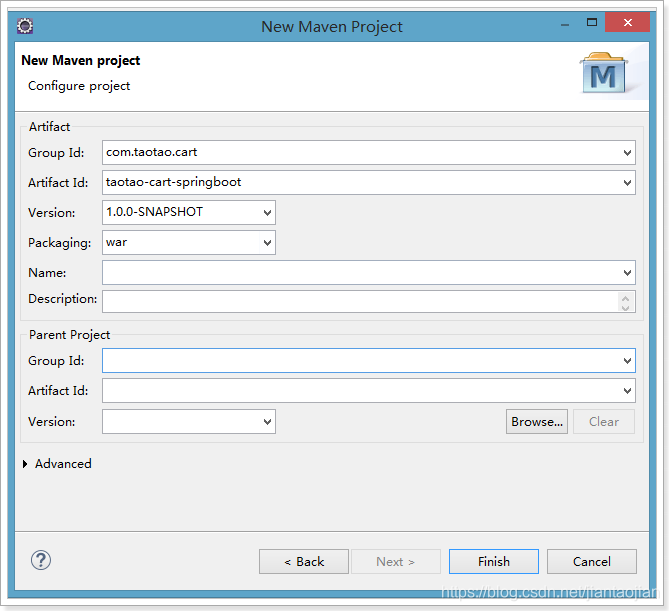Click the Description scroll down arrow
This screenshot has height=611, width=669.
(x=625, y=308)
